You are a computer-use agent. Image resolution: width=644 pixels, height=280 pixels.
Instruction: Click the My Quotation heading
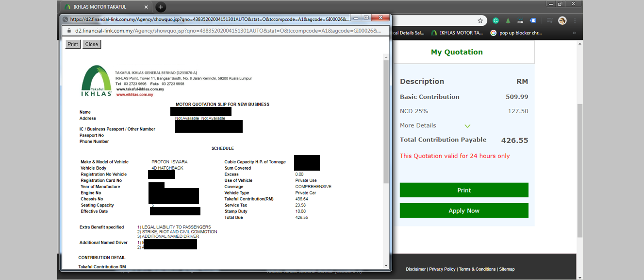click(x=457, y=52)
